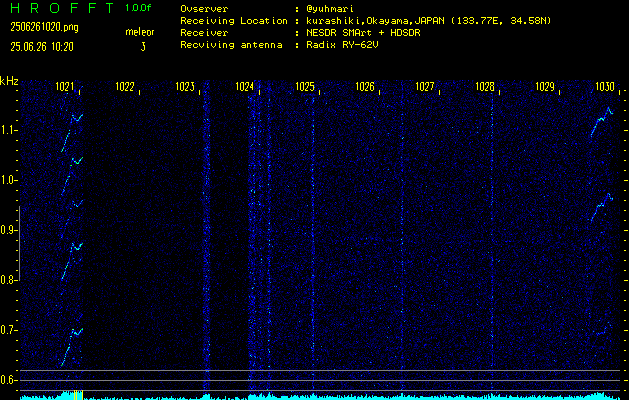Click the meteor label

140,32
